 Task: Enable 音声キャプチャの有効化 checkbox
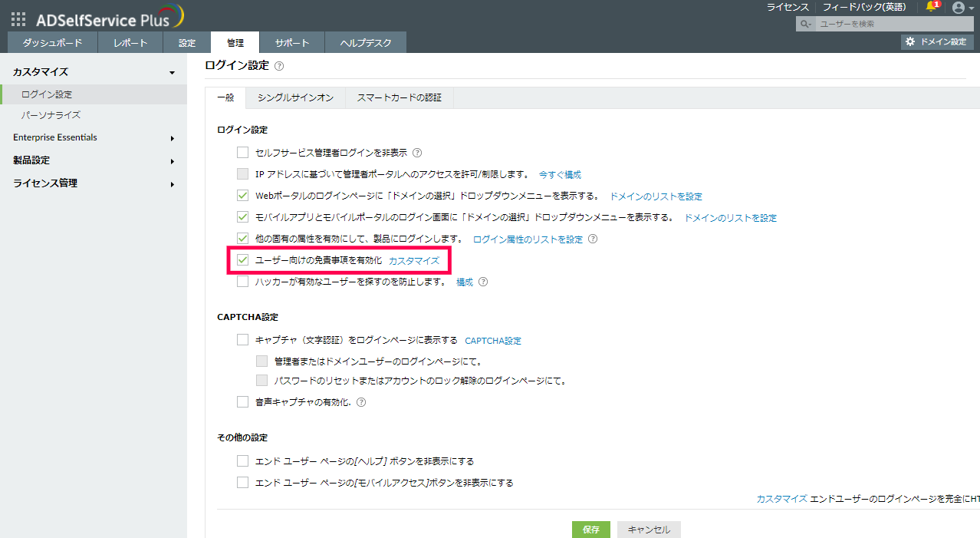242,401
